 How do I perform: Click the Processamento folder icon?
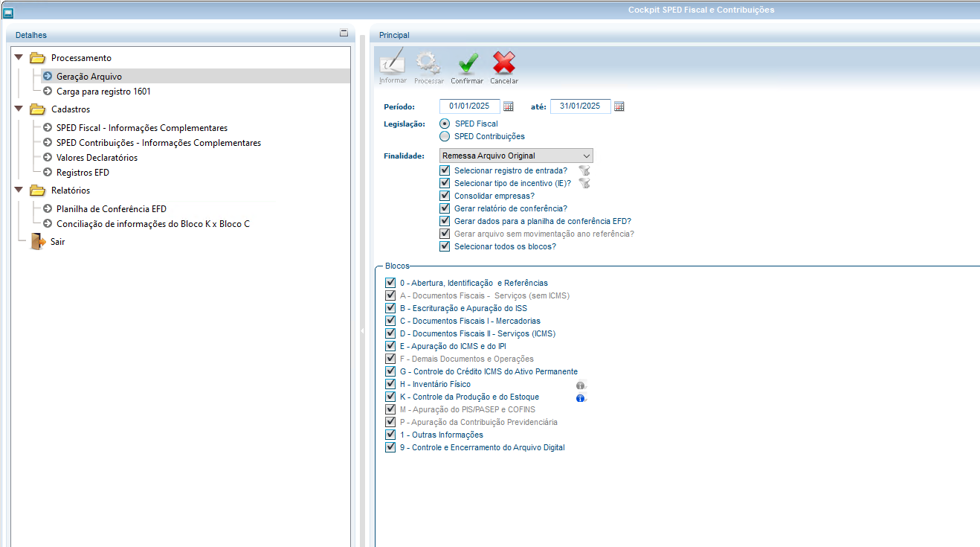pos(37,58)
